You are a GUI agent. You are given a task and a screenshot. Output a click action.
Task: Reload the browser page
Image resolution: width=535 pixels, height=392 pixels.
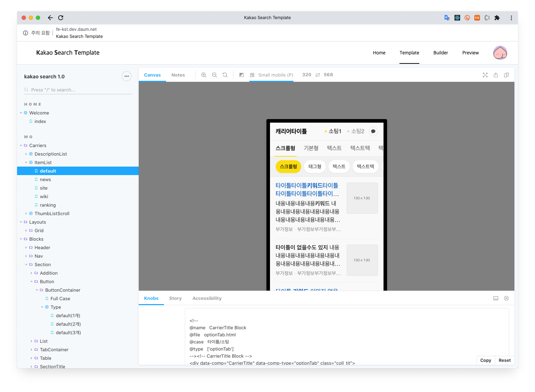point(61,18)
